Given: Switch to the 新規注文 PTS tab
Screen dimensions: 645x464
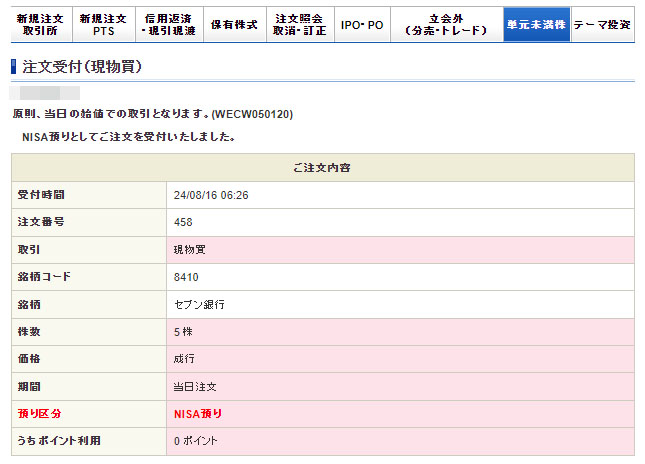Looking at the screenshot, I should click(x=103, y=24).
